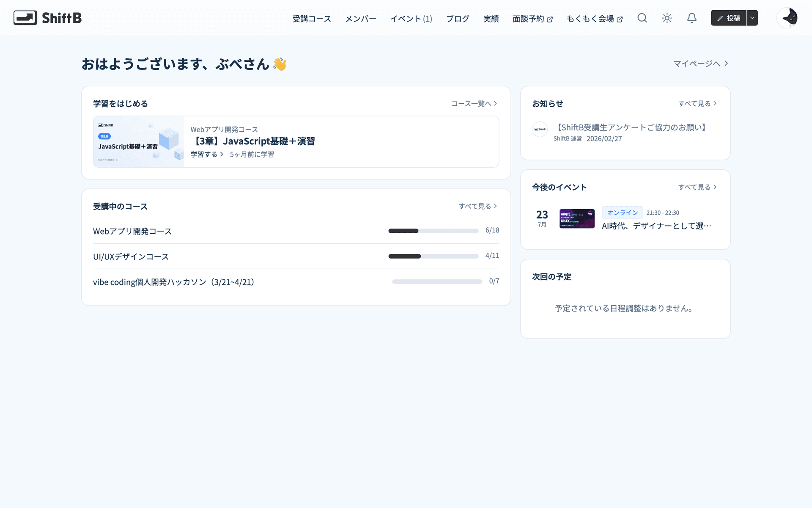Click すべて見る in 受講中のコース section

(x=478, y=206)
